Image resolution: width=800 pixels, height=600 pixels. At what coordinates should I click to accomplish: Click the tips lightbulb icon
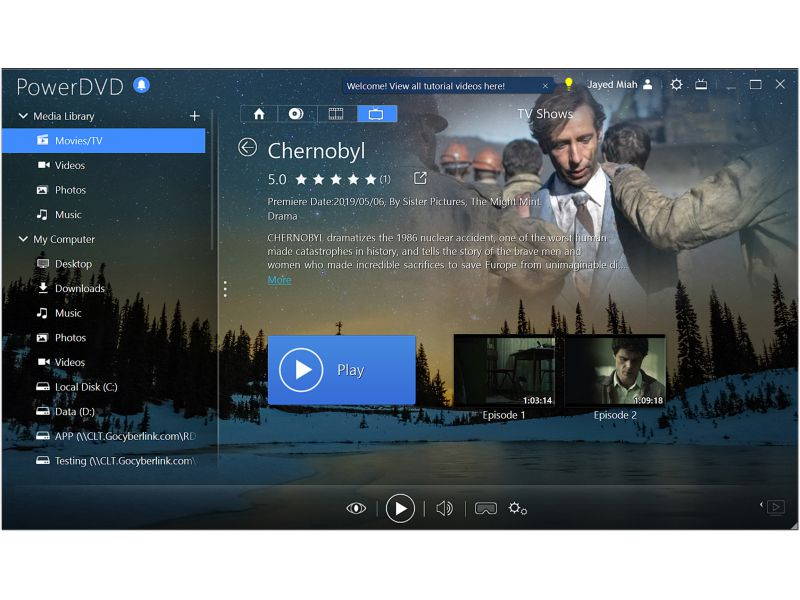569,85
